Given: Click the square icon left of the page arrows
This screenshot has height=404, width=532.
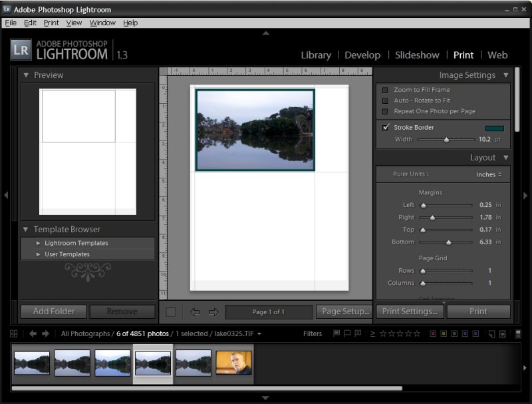Looking at the screenshot, I should pos(171,312).
